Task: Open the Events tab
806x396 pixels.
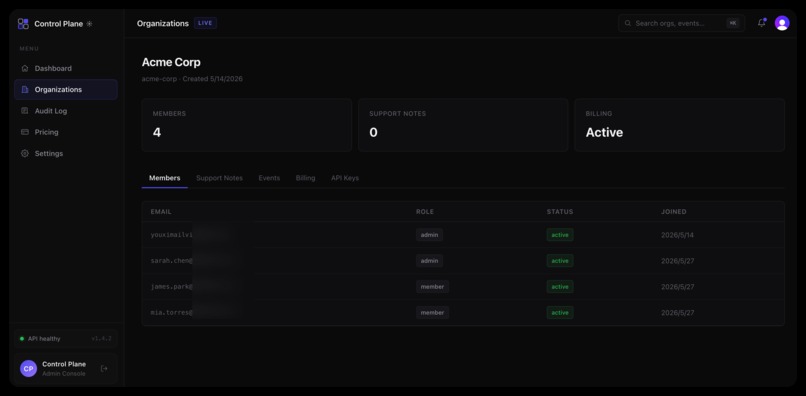Action: pyautogui.click(x=269, y=178)
